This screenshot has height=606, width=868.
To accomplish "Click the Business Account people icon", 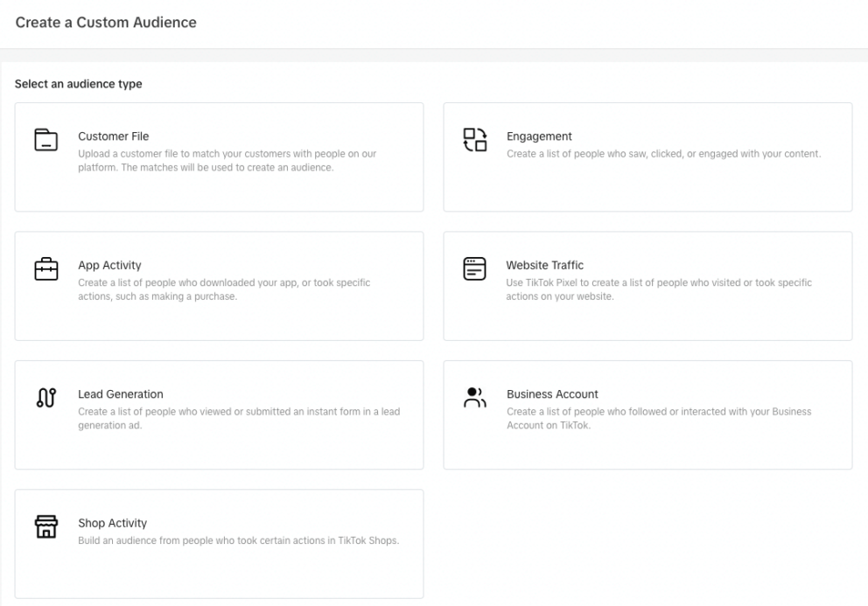I will [474, 398].
